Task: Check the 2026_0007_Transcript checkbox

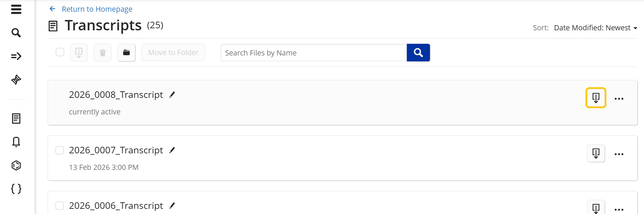Action: [x=60, y=150]
